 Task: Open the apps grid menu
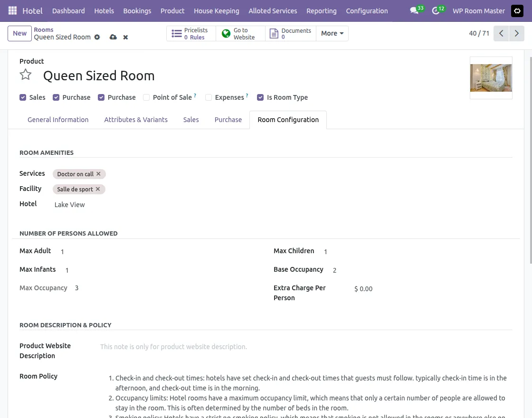click(x=12, y=10)
